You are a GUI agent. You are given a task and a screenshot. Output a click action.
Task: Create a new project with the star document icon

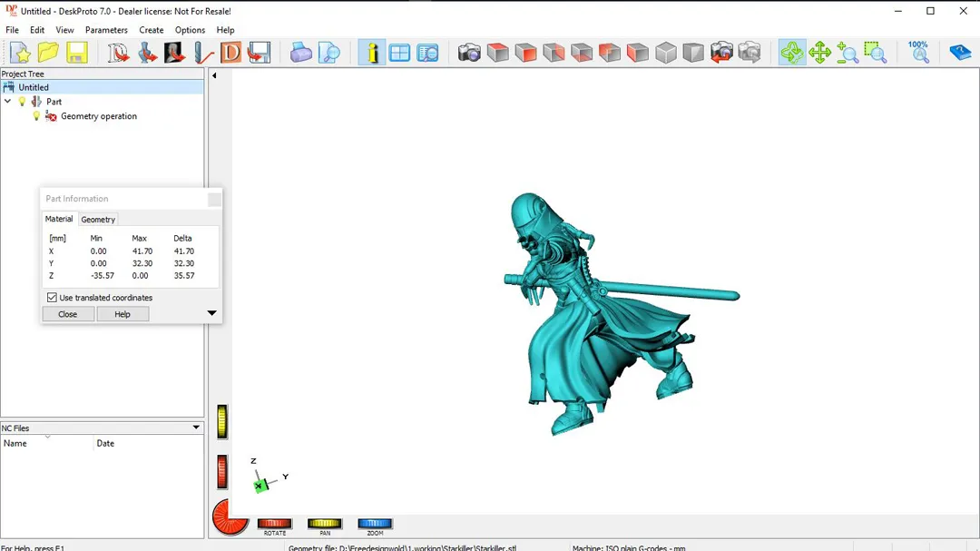tap(20, 53)
